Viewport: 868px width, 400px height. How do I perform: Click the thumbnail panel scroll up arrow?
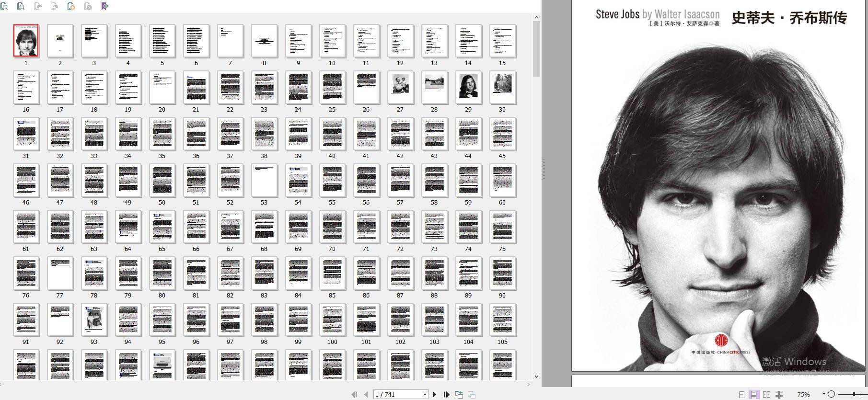point(536,17)
